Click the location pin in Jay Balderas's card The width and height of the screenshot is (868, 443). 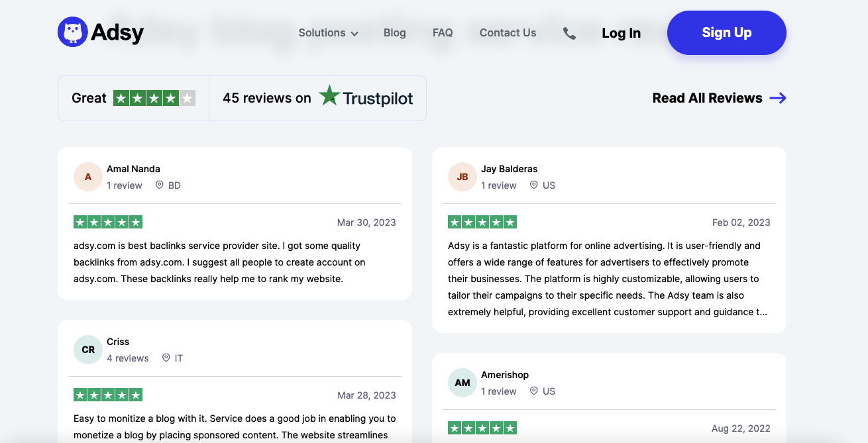click(533, 185)
